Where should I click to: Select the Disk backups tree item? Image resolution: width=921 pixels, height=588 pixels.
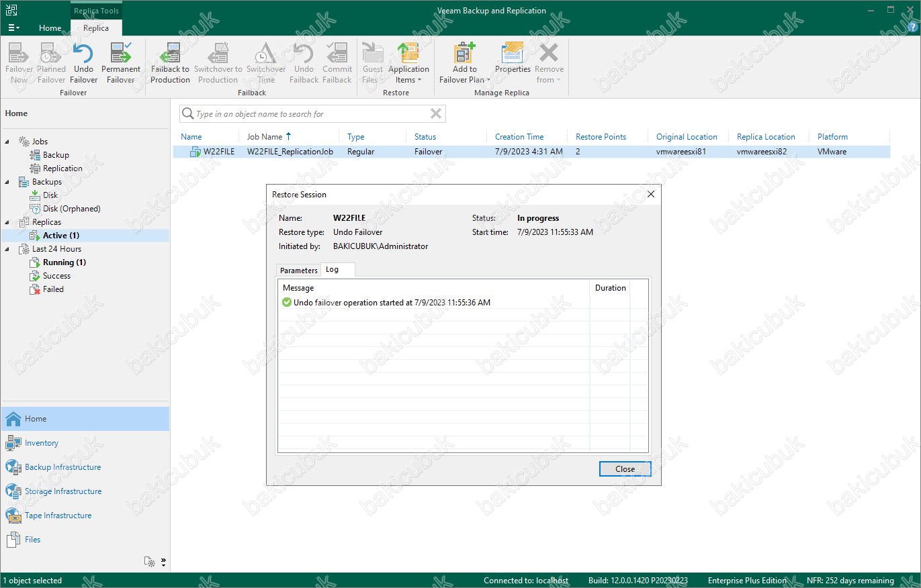[x=50, y=195]
